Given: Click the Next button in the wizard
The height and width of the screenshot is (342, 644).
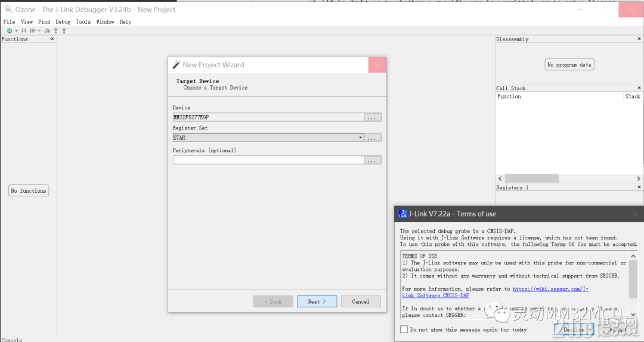Looking at the screenshot, I should (x=317, y=301).
